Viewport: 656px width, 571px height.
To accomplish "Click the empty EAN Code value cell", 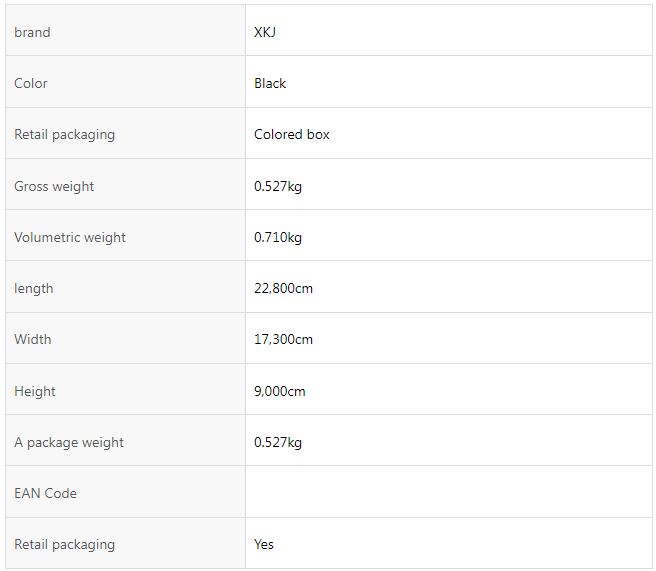I will click(448, 492).
